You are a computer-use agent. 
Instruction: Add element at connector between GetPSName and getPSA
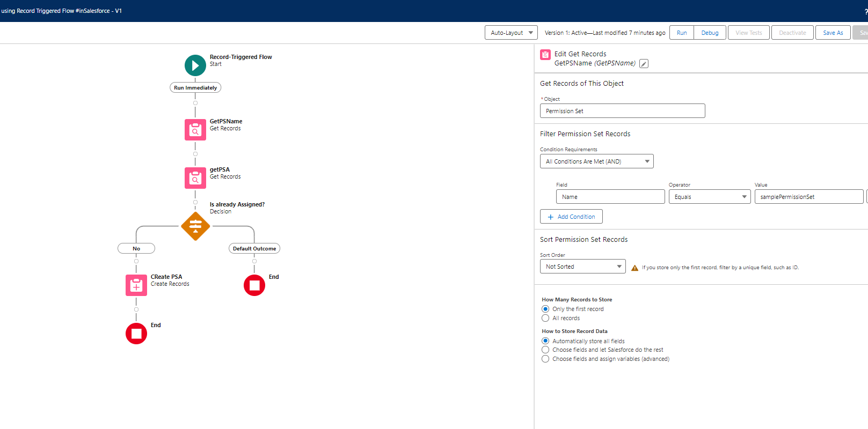coord(195,154)
